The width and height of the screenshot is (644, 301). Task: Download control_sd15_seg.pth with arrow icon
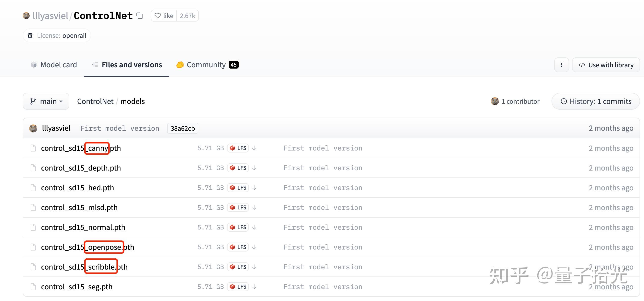click(x=254, y=287)
